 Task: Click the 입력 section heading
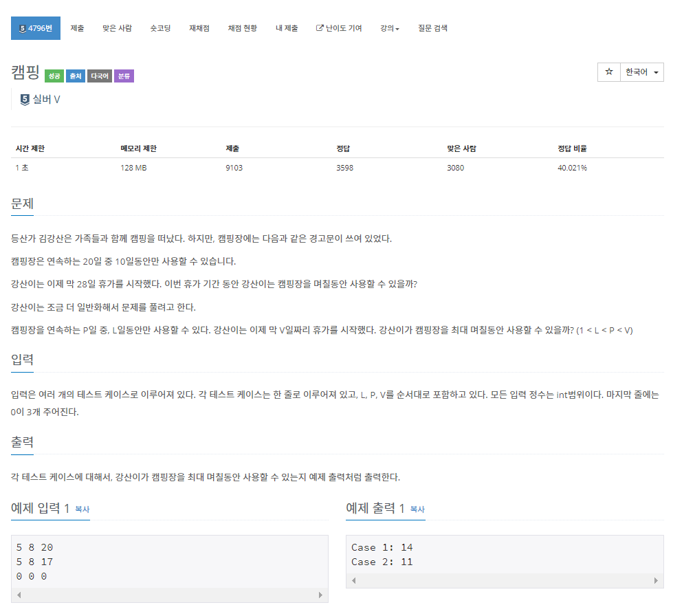(x=22, y=360)
